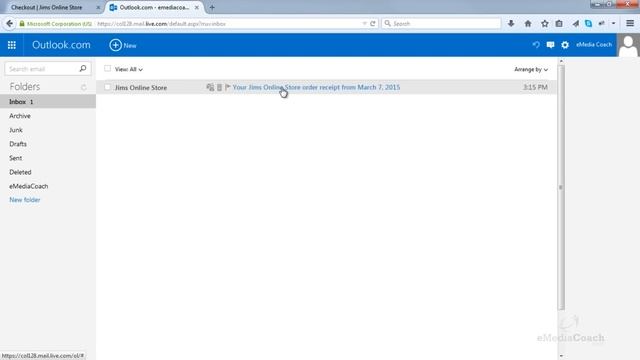Viewport: 640px width, 360px height.
Task: Bookmark this page with the star icon
Action: (x=544, y=24)
